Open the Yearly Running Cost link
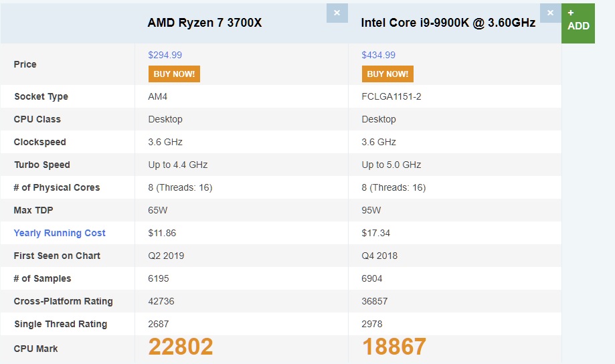The height and width of the screenshot is (364, 615). (x=60, y=233)
